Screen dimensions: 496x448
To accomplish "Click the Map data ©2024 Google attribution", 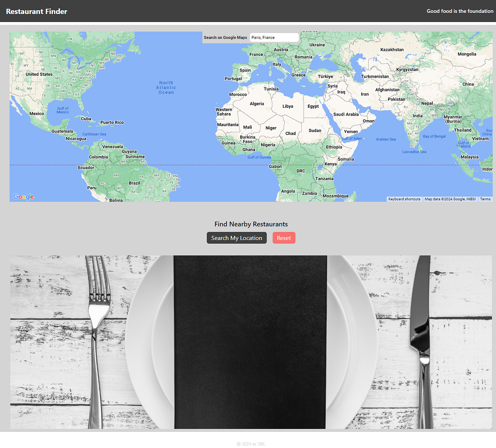I will [x=450, y=199].
